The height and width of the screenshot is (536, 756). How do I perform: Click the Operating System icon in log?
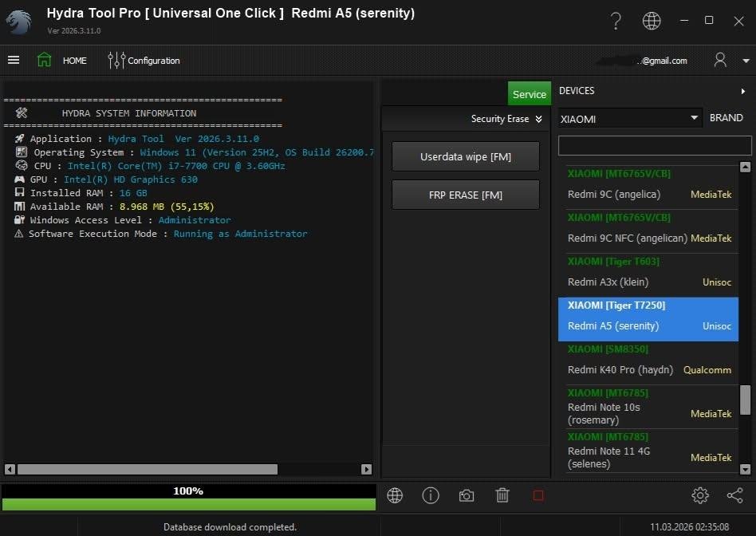(22, 152)
